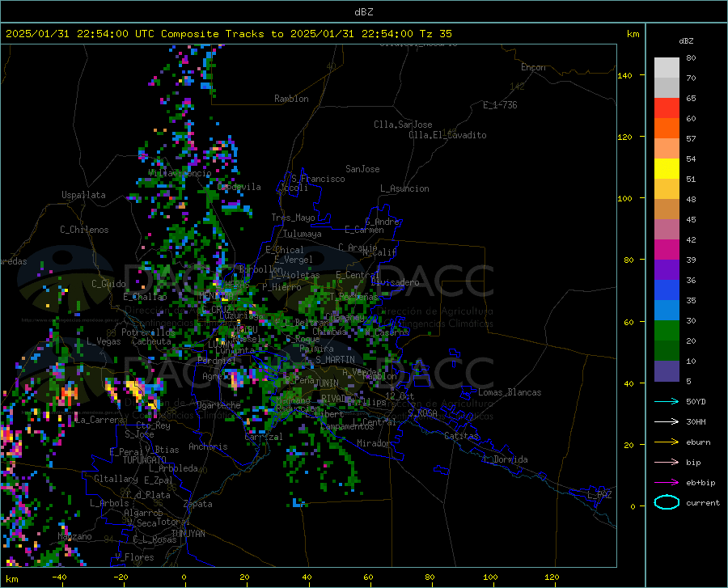Select the yellow eburn arrow legend symbol
Screen dimensions: 728x588
click(x=667, y=442)
